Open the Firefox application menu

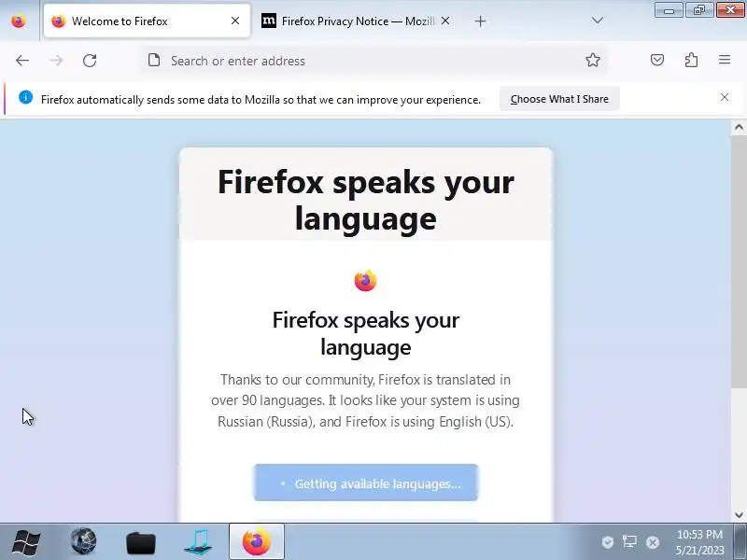point(725,60)
